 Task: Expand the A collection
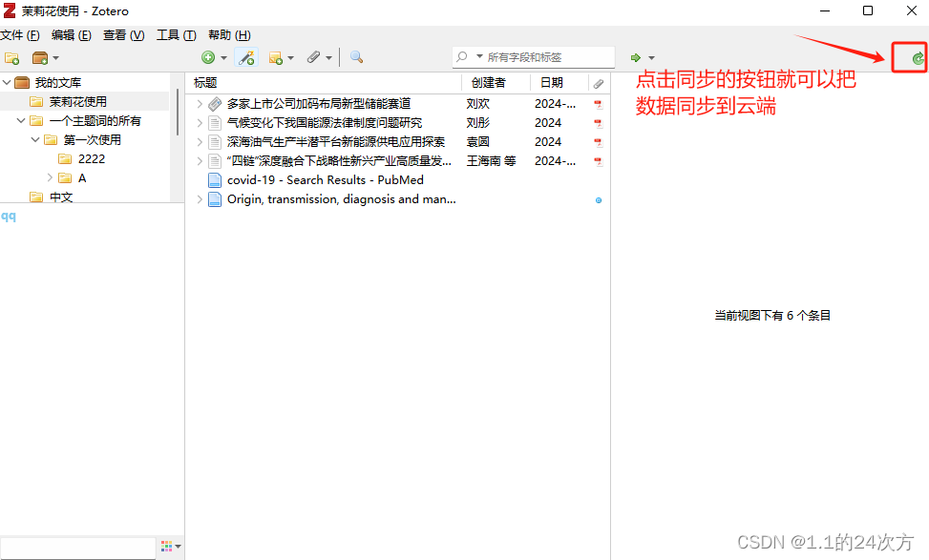coord(50,177)
